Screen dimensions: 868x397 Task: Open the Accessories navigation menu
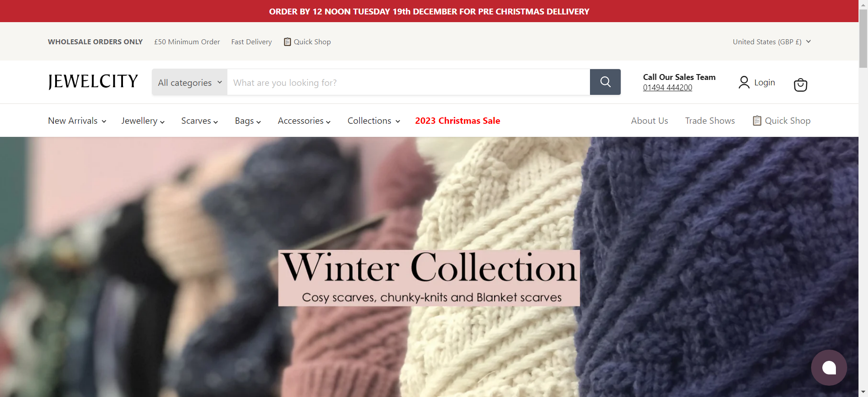tap(304, 121)
